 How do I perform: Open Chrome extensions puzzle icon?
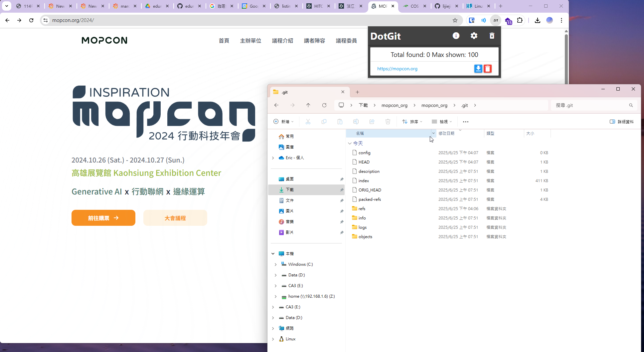(x=520, y=20)
